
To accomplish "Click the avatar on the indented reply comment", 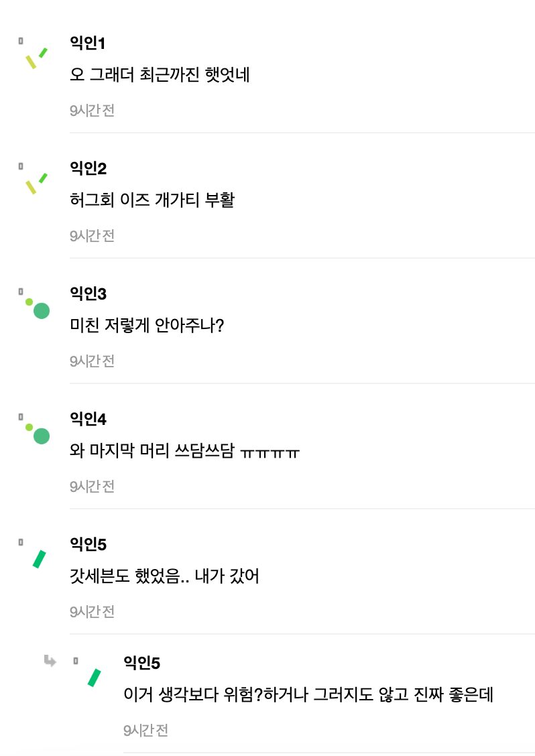I will coord(94,677).
